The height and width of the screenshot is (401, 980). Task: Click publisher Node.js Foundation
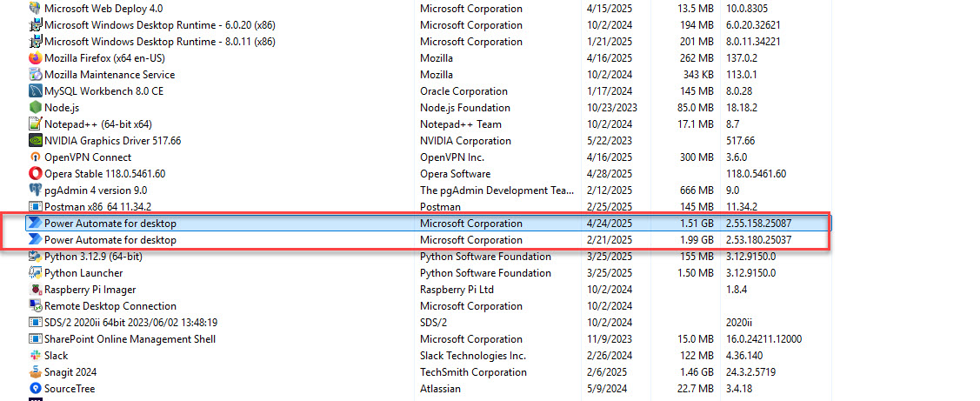[465, 108]
